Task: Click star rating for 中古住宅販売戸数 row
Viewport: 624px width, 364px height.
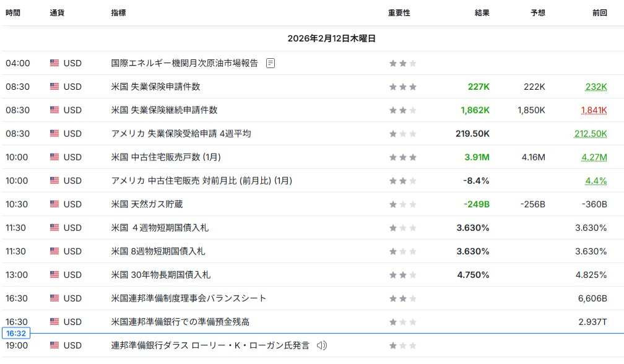Action: point(402,157)
